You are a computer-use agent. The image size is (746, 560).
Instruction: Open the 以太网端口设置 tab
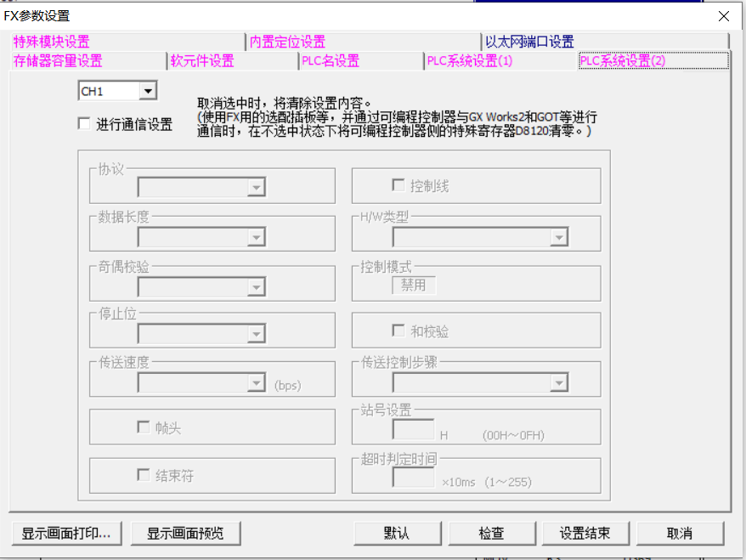(529, 42)
